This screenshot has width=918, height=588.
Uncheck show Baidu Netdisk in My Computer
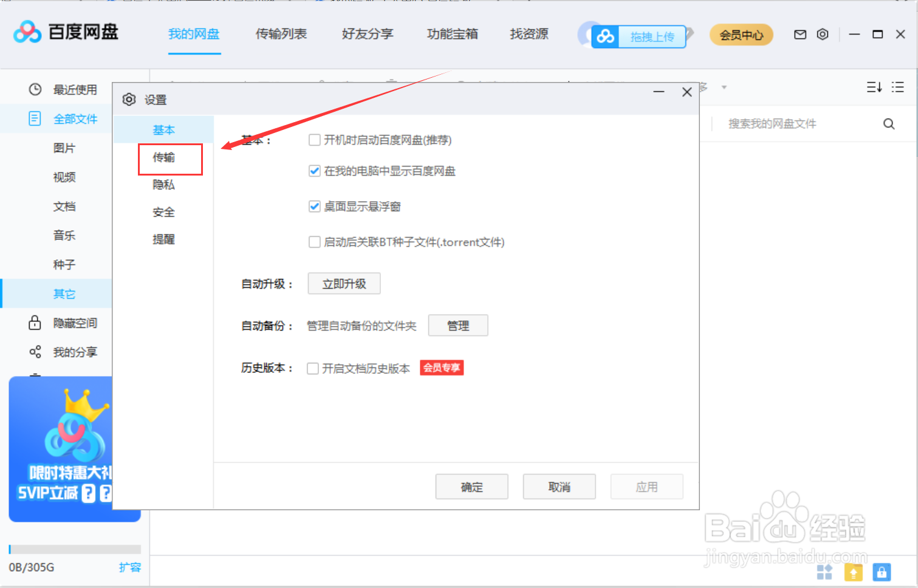(315, 171)
